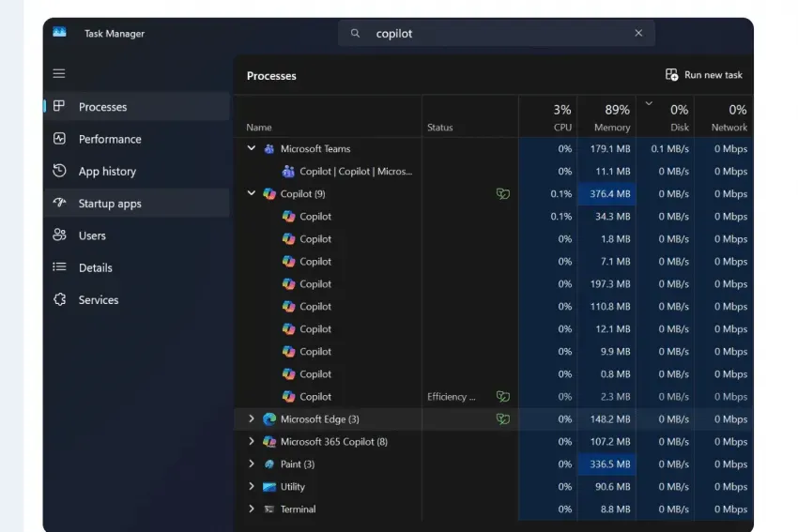Click the efficiency leaf icon on Copilot (9)

click(503, 193)
